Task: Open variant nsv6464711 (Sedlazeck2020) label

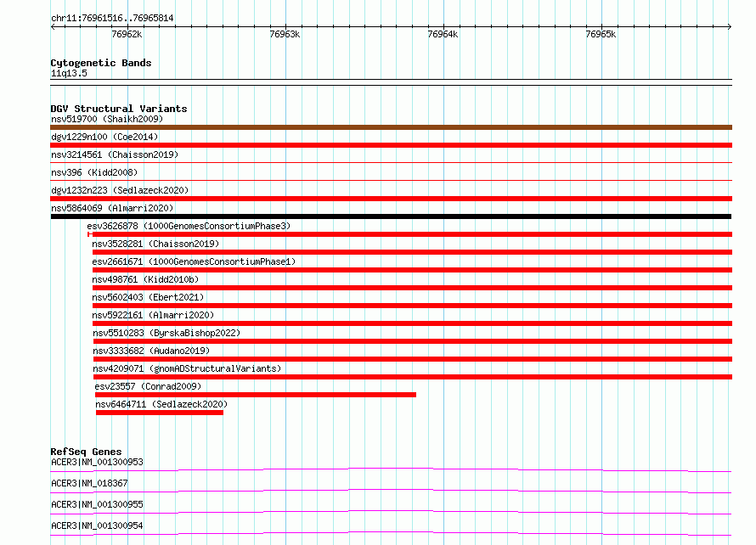Action: click(x=161, y=404)
